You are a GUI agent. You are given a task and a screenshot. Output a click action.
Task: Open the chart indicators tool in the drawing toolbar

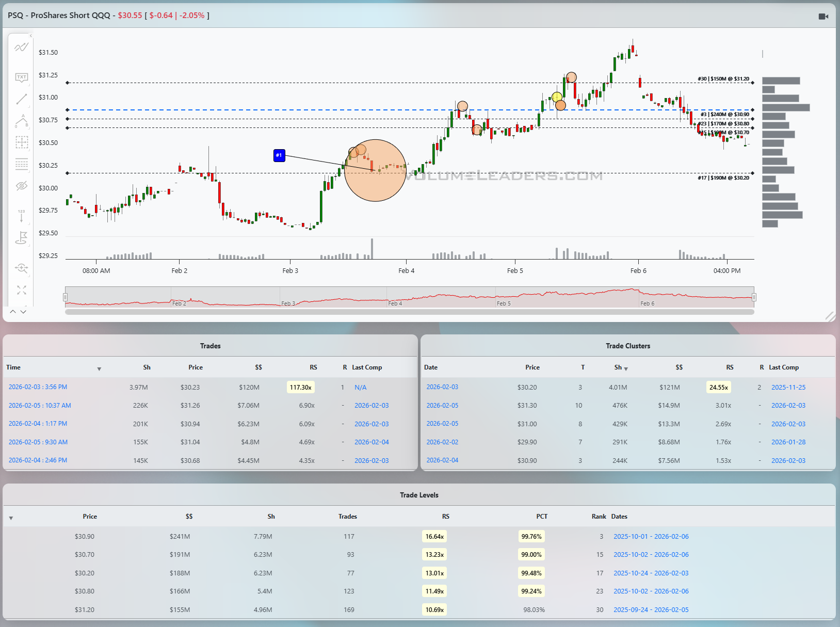[21, 47]
